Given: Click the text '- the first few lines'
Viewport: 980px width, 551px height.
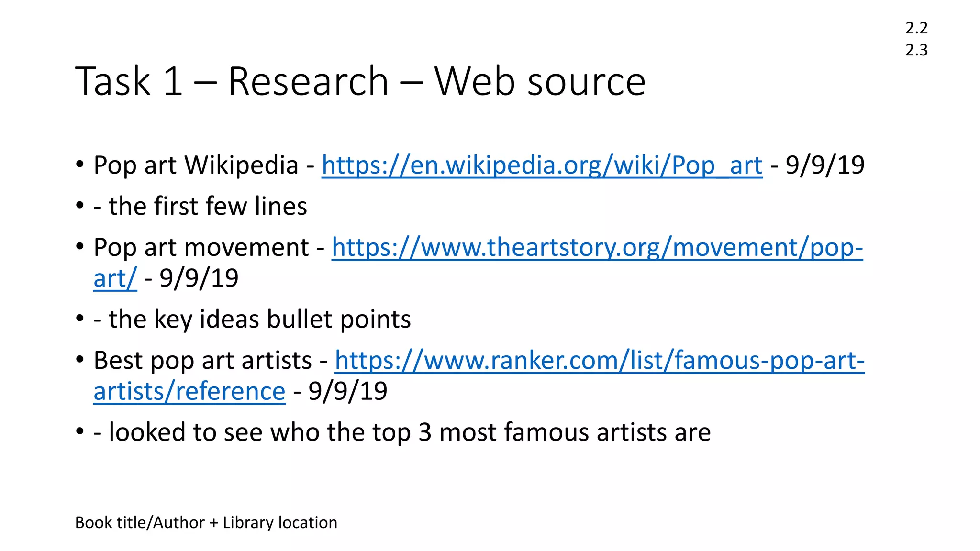Looking at the screenshot, I should [x=200, y=206].
